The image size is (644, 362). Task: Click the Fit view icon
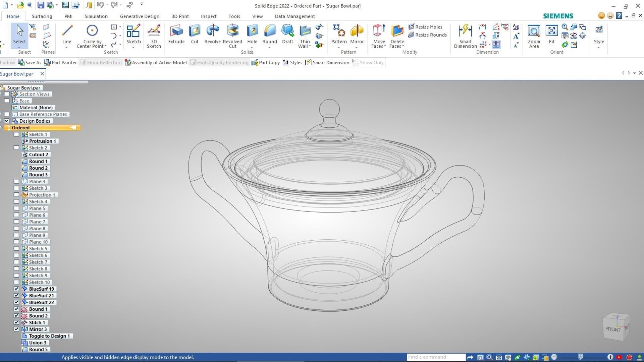click(551, 31)
